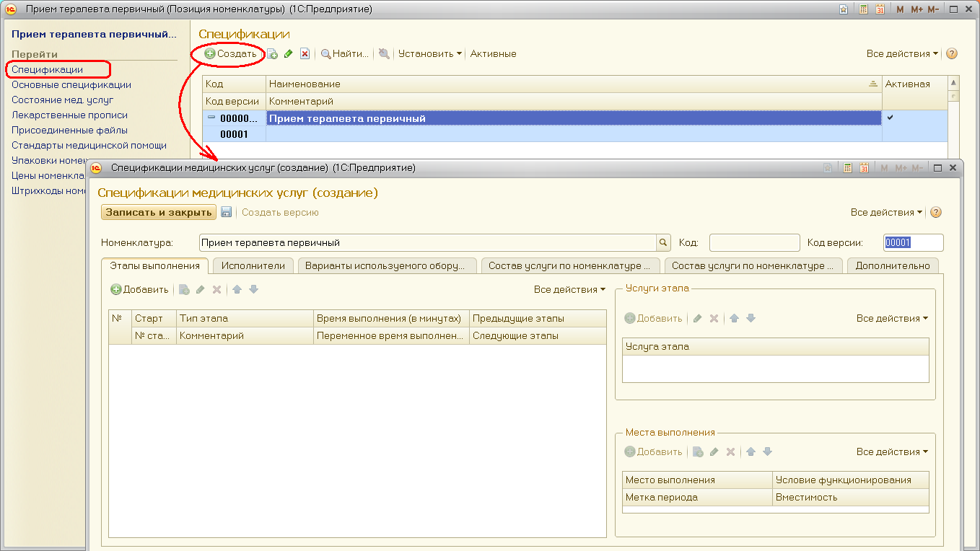Open Номенклатура lookup magnifier button
This screenshot has height=551, width=980.
(663, 242)
